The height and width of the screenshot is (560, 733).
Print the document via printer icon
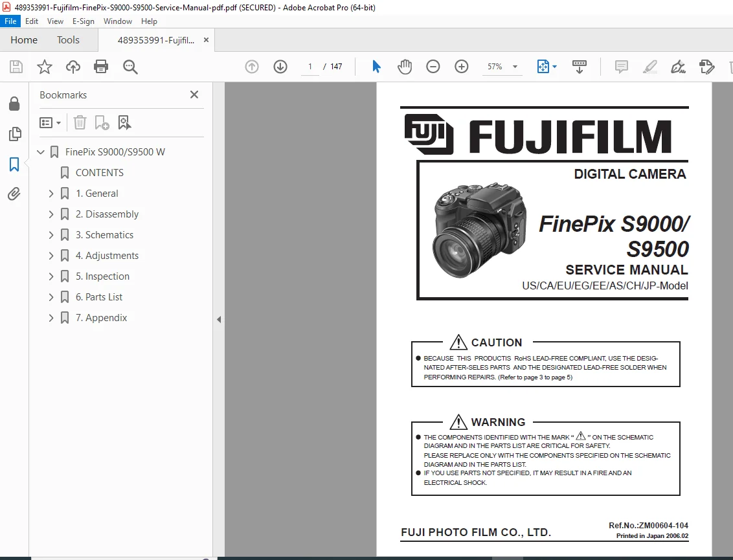pos(101,67)
